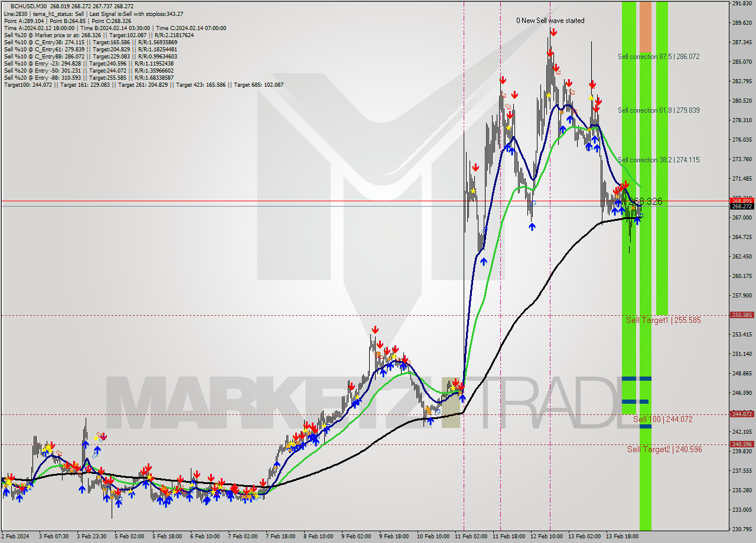Click the '8 Feb 10:00' time axis label
Image resolution: width=756 pixels, height=543 pixels.
(318, 537)
